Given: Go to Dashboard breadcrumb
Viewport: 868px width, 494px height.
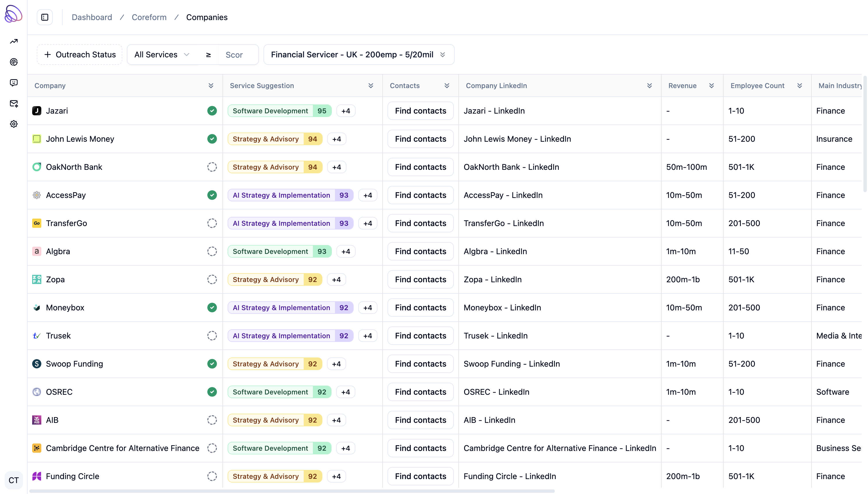Looking at the screenshot, I should tap(92, 17).
